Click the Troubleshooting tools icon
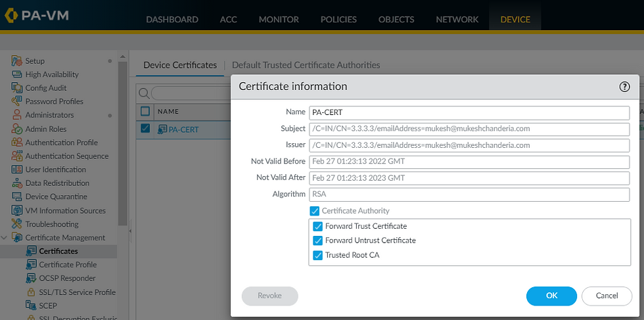The width and height of the screenshot is (644, 320). [17, 224]
